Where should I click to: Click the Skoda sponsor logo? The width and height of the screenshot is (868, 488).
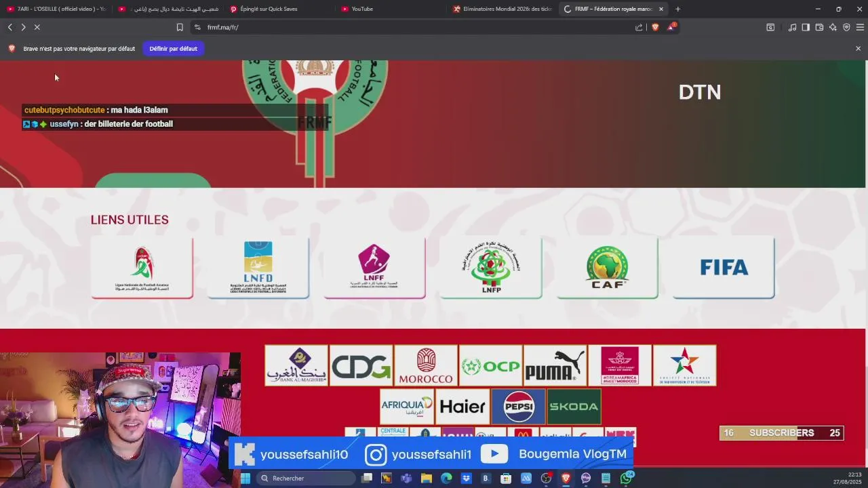[x=574, y=407]
